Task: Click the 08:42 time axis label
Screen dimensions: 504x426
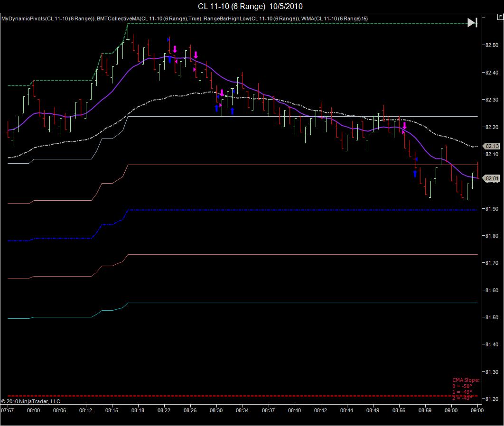Action: (320, 410)
